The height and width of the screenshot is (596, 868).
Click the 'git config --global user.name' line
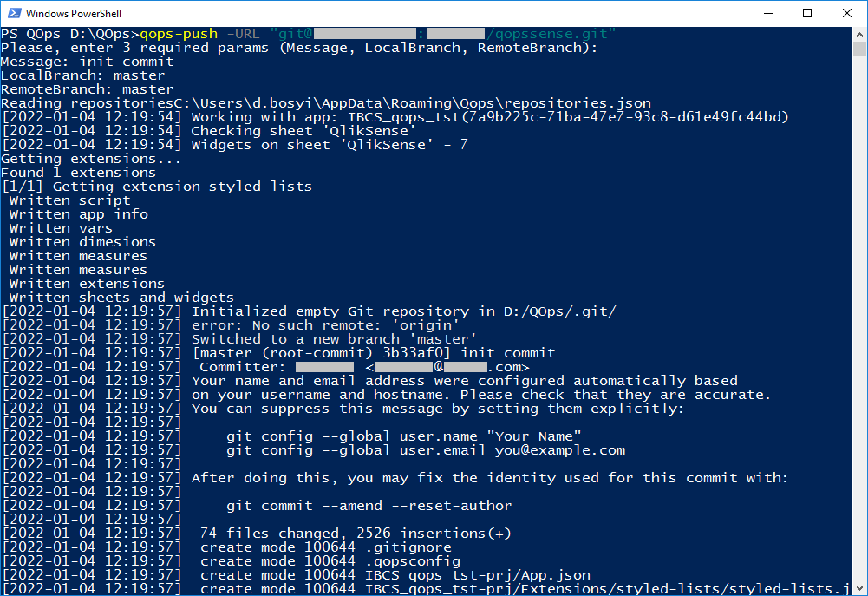pyautogui.click(x=403, y=436)
